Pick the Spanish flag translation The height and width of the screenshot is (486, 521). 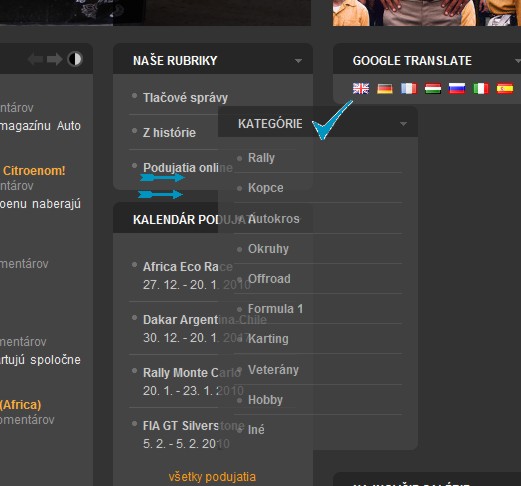coord(505,89)
